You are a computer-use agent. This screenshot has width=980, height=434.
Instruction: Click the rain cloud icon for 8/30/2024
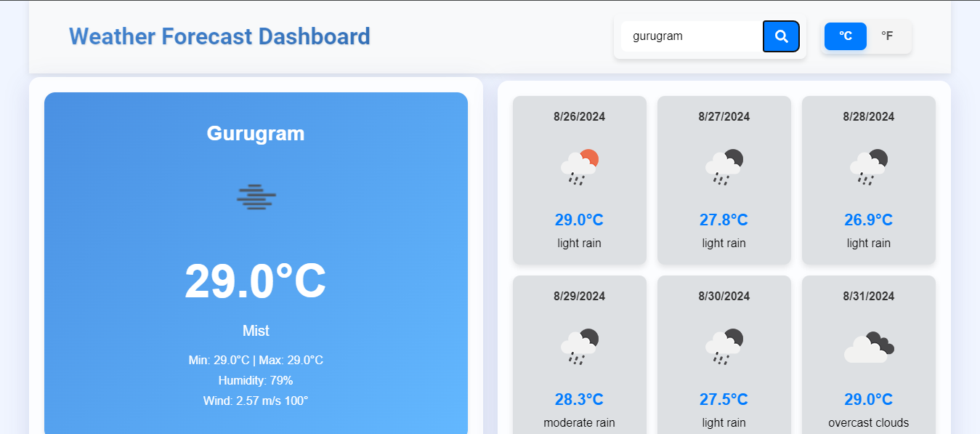coord(724,347)
